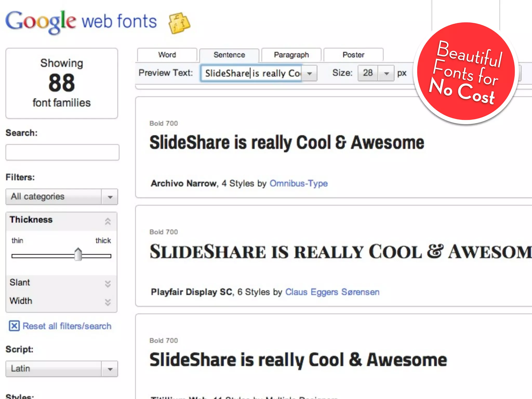Click the Bold 700 label above Playfair Display
Viewport: 532px width, 399px height.
click(x=164, y=232)
